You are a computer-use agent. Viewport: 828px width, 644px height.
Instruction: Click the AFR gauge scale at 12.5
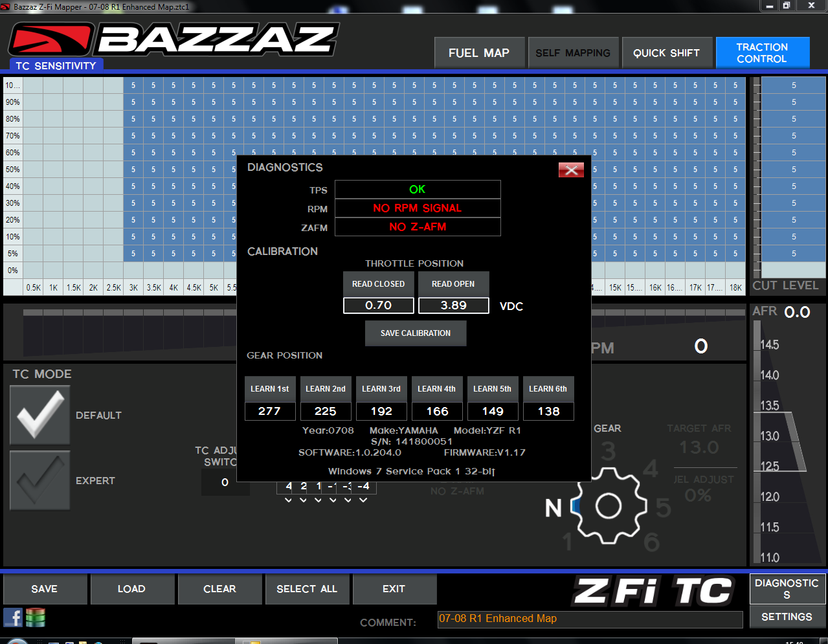770,466
